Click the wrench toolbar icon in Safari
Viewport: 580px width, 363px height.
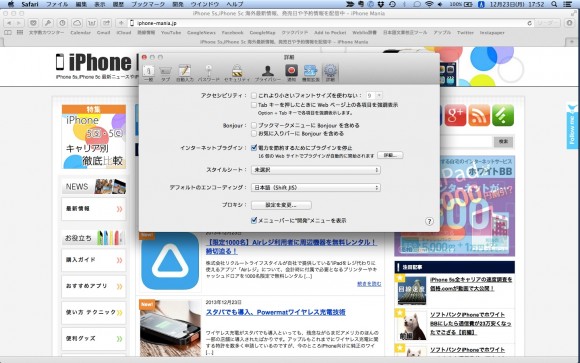[48, 23]
